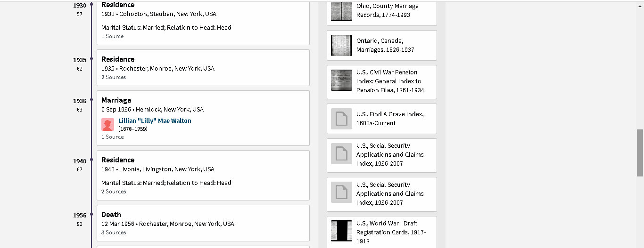Select the 1935 Rochester Residence event card

[x=203, y=67]
